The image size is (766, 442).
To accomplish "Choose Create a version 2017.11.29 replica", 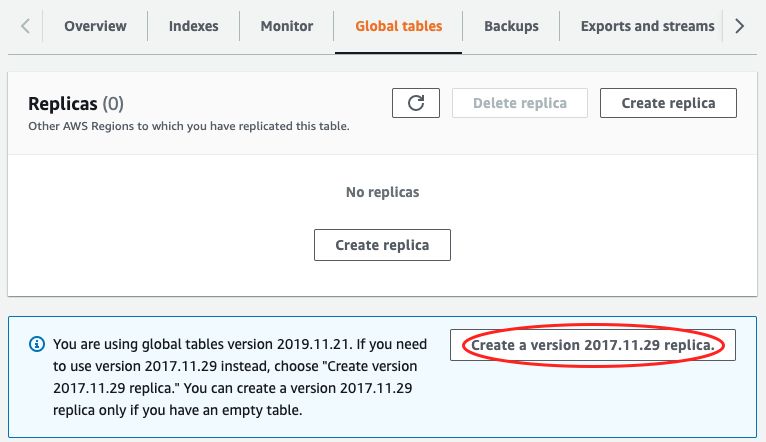I will [x=593, y=345].
